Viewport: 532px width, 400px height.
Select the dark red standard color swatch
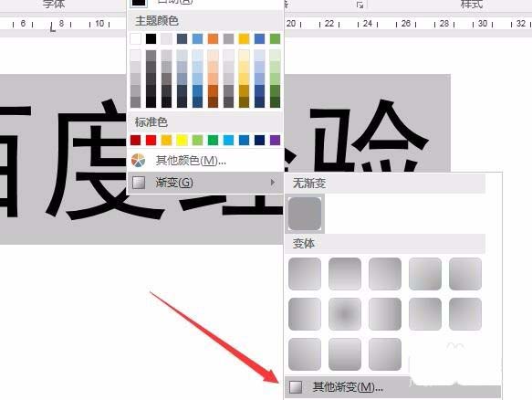coord(135,140)
